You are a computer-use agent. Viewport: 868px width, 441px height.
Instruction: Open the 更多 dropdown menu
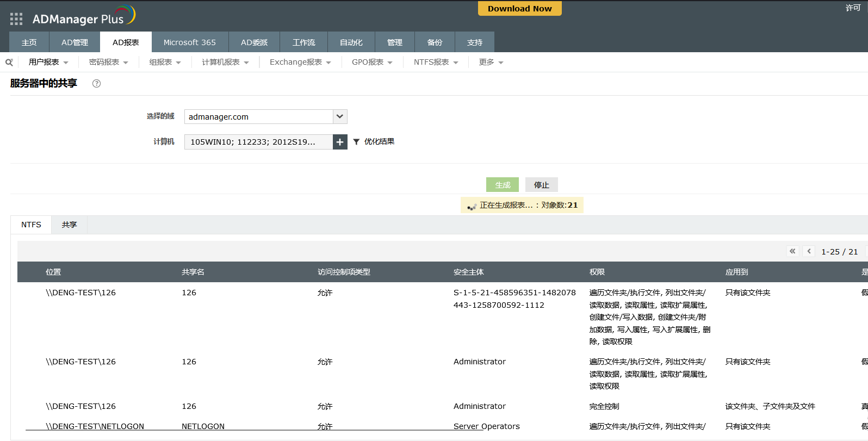click(491, 63)
